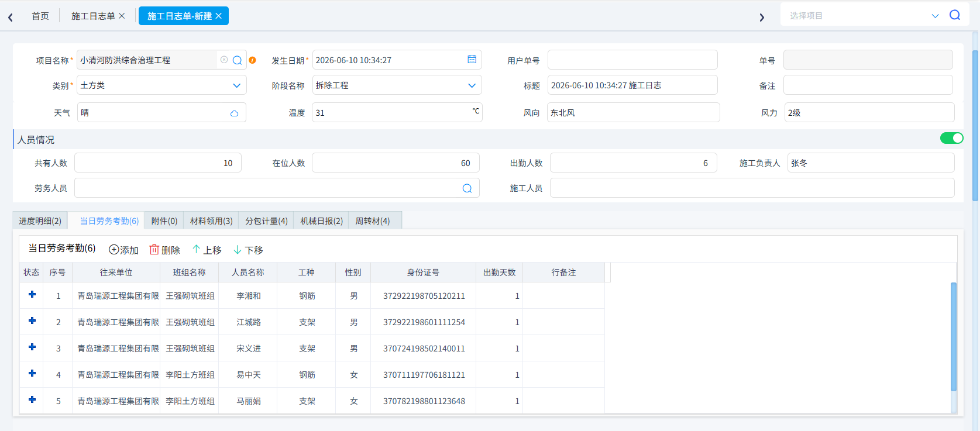Open the calendar picker for 发生日期
This screenshot has width=980, height=431.
[x=472, y=60]
